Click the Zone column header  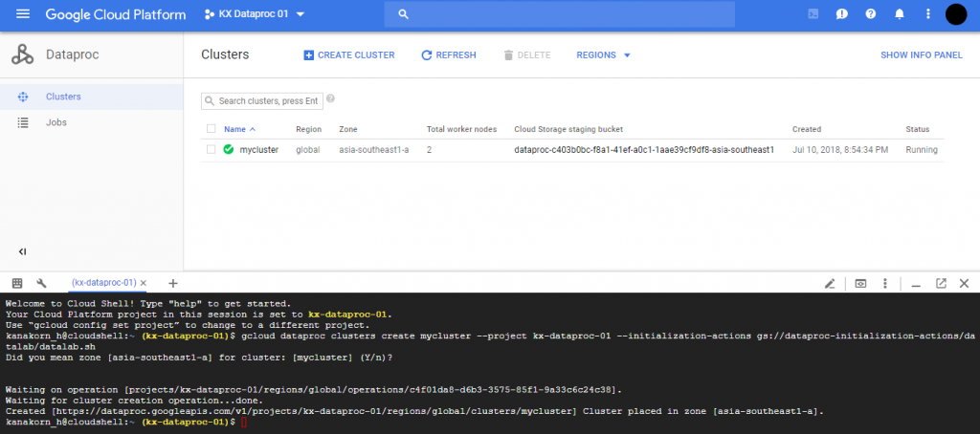pyautogui.click(x=348, y=129)
